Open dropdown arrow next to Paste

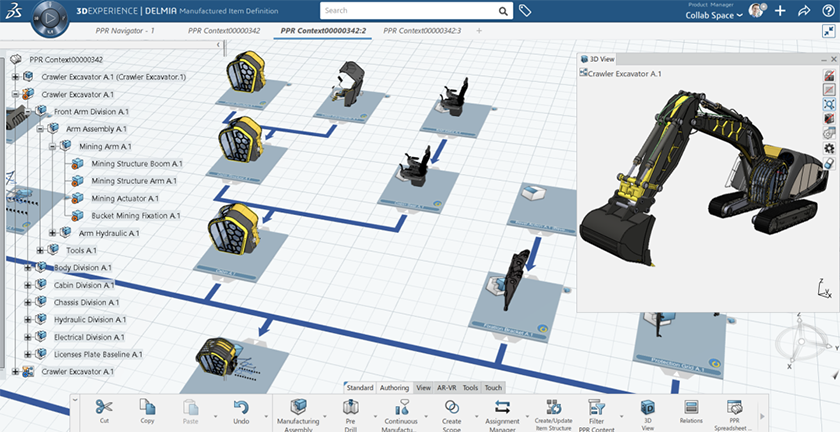tap(215, 416)
